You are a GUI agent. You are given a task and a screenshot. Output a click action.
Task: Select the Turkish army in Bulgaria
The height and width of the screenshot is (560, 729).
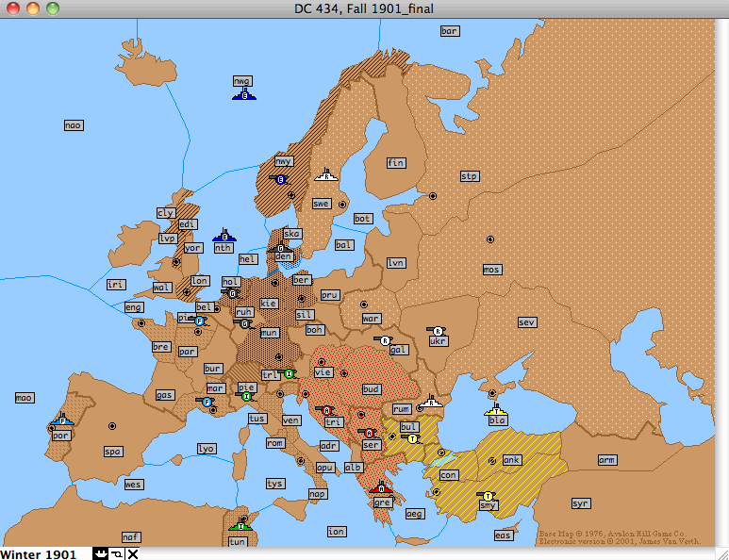(x=411, y=438)
